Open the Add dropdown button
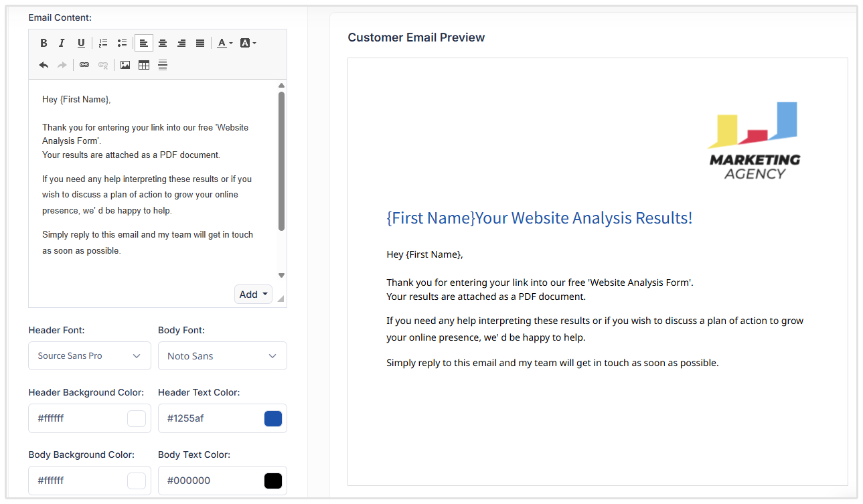 [253, 295]
